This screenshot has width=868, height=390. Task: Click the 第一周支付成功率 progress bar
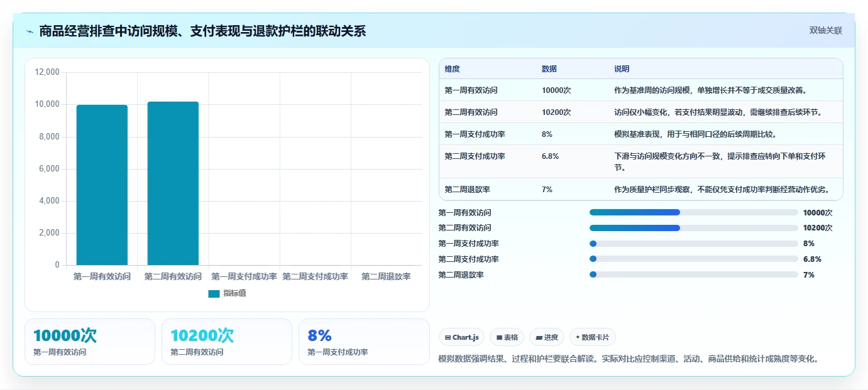point(694,244)
